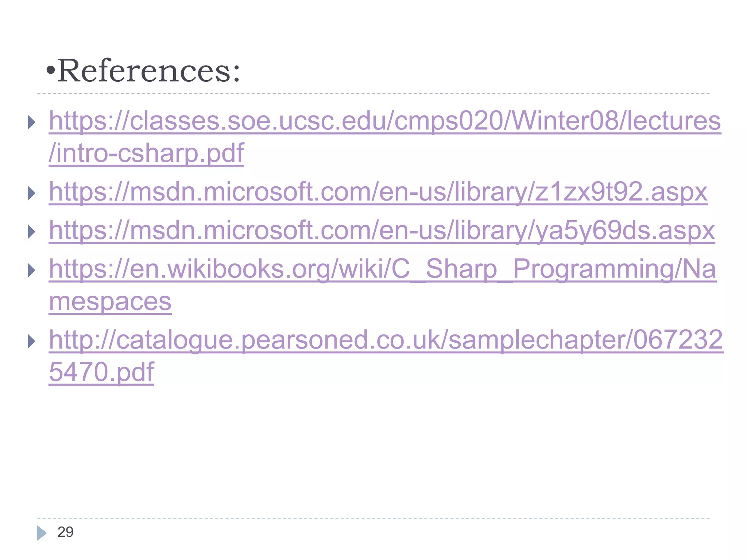Open the MSDN ya5y69ds.aspx link

tap(382, 231)
